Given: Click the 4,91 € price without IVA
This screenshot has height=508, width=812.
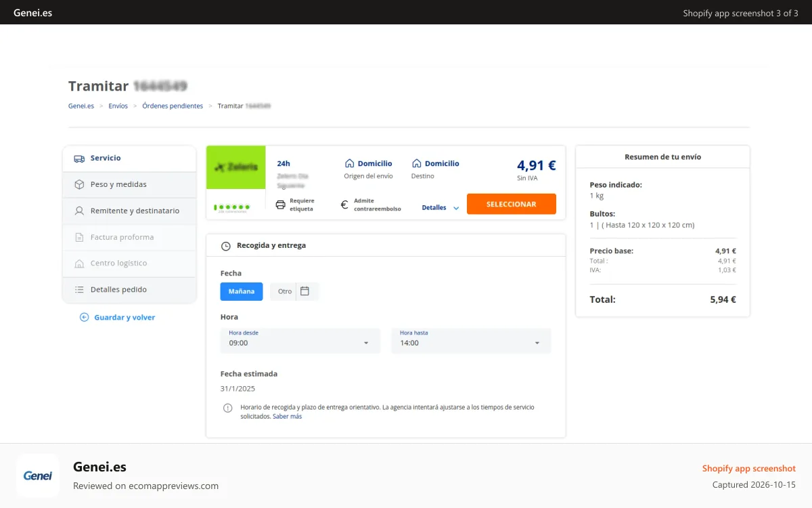Looking at the screenshot, I should [x=537, y=165].
